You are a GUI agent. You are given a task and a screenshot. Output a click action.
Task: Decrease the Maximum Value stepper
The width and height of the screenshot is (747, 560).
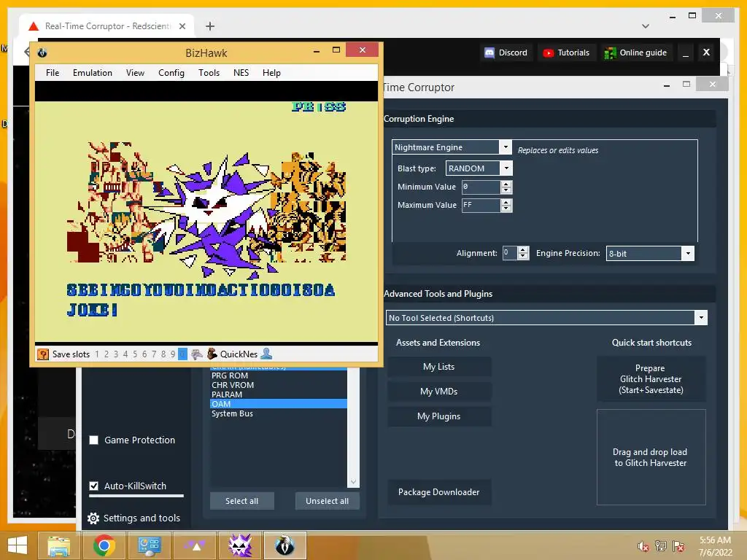coord(506,209)
